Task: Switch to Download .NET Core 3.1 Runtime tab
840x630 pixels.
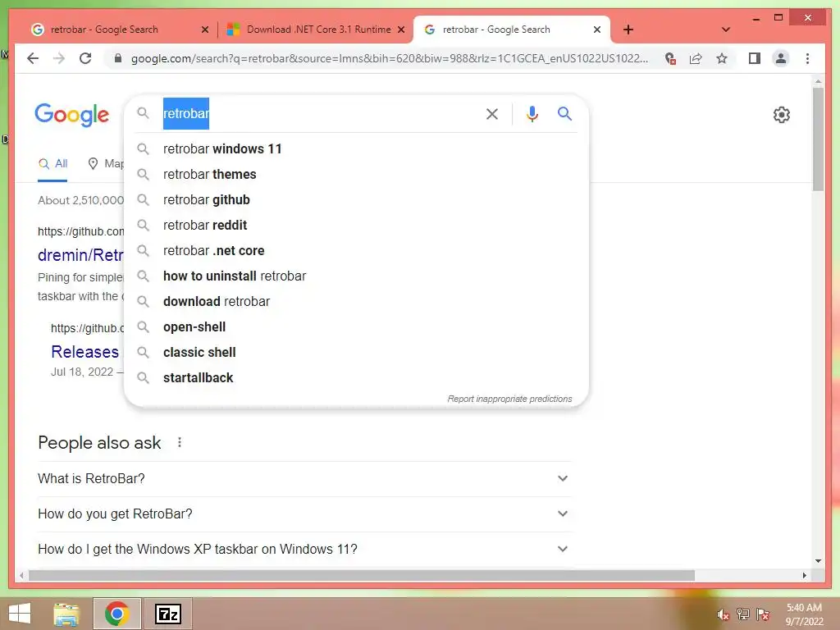Action: click(316, 30)
